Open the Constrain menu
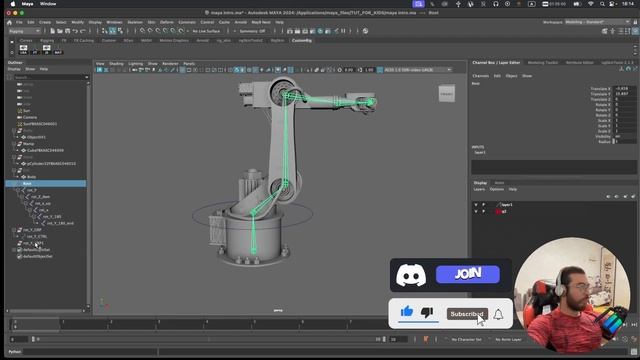Viewport: 640px width, 360px height. click(x=187, y=22)
